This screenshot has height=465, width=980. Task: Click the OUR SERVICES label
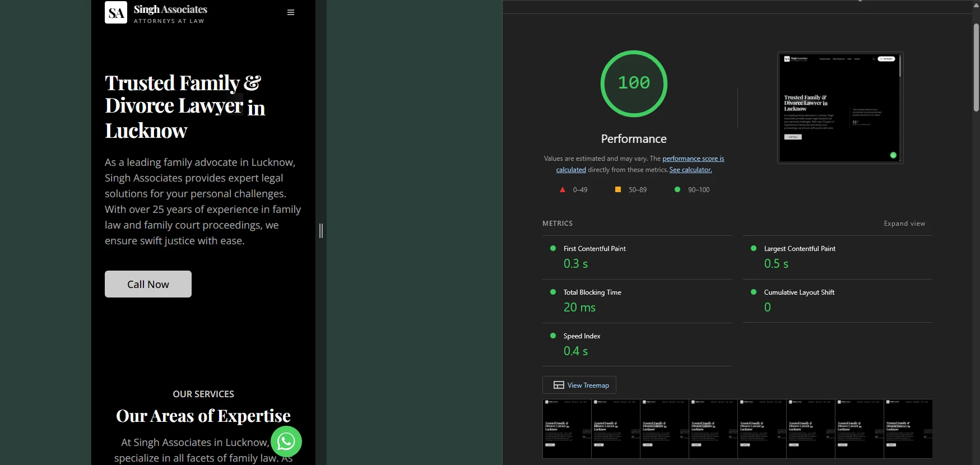coord(203,394)
